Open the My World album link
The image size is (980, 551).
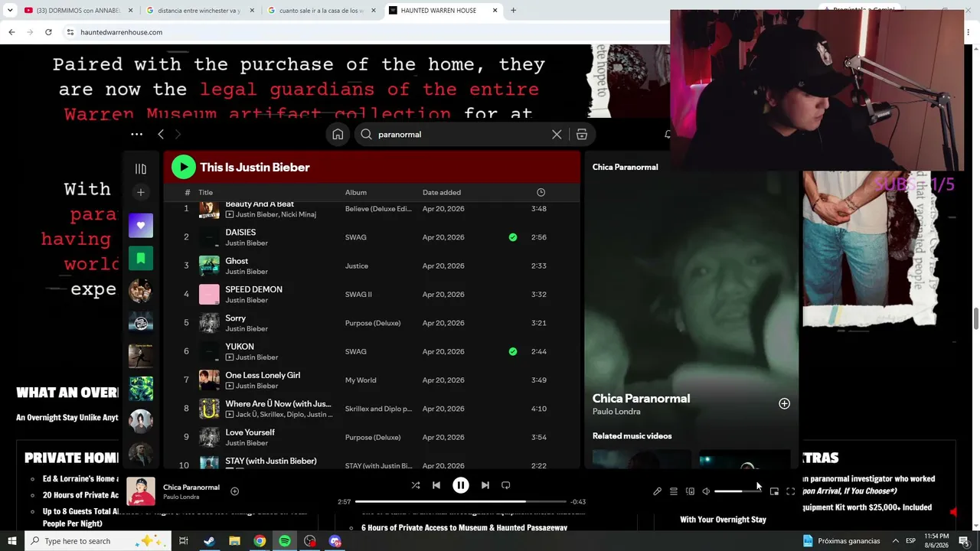pos(361,380)
